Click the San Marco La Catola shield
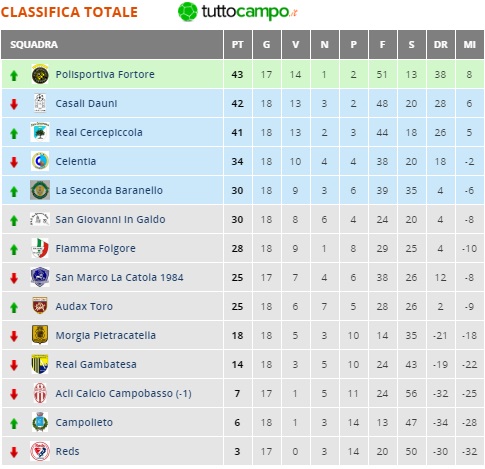 tap(40, 277)
